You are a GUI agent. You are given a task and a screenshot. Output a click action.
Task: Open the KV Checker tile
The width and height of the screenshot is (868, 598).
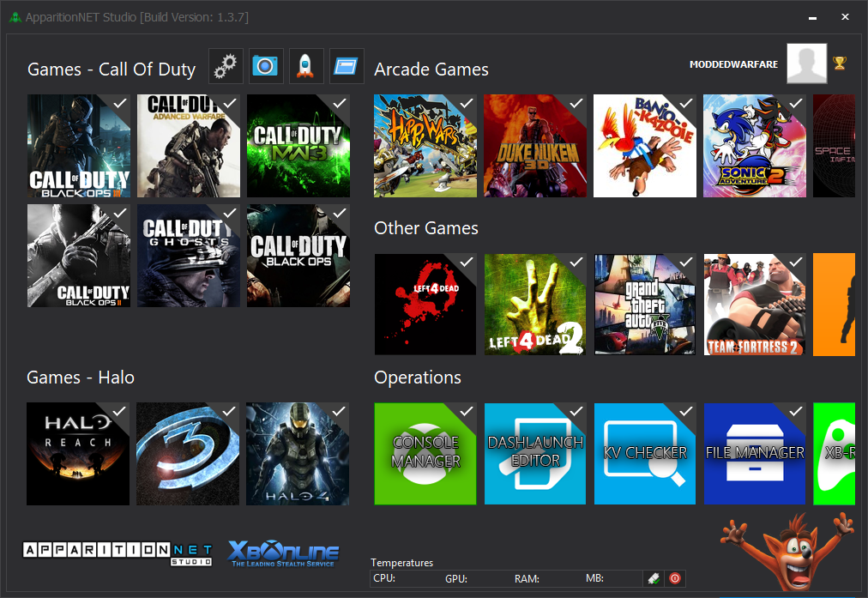(x=644, y=453)
